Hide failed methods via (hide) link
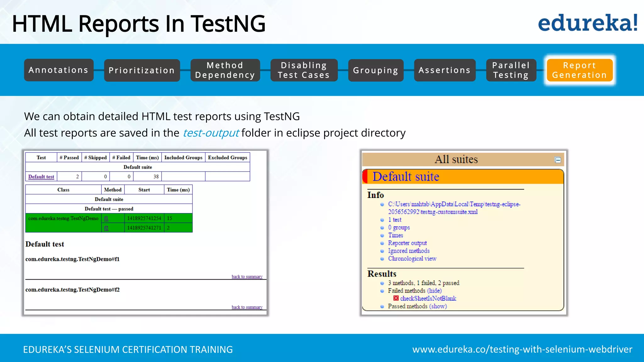Viewport: 644px width, 362px height. pos(434,291)
